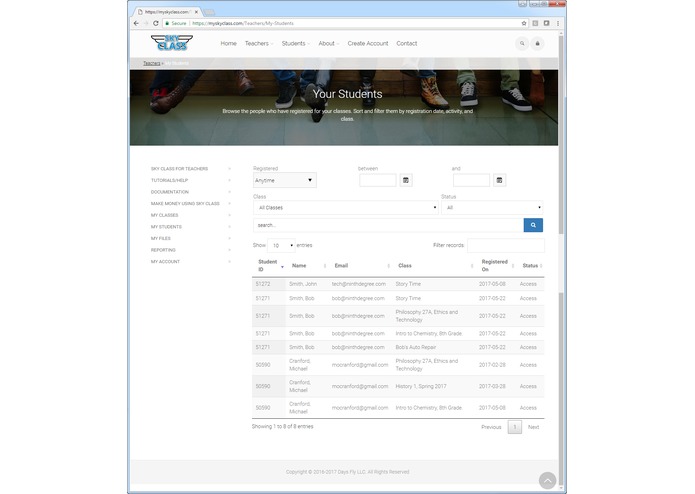Open the Show entries count dropdown
The image size is (695, 494).
pyautogui.click(x=281, y=245)
